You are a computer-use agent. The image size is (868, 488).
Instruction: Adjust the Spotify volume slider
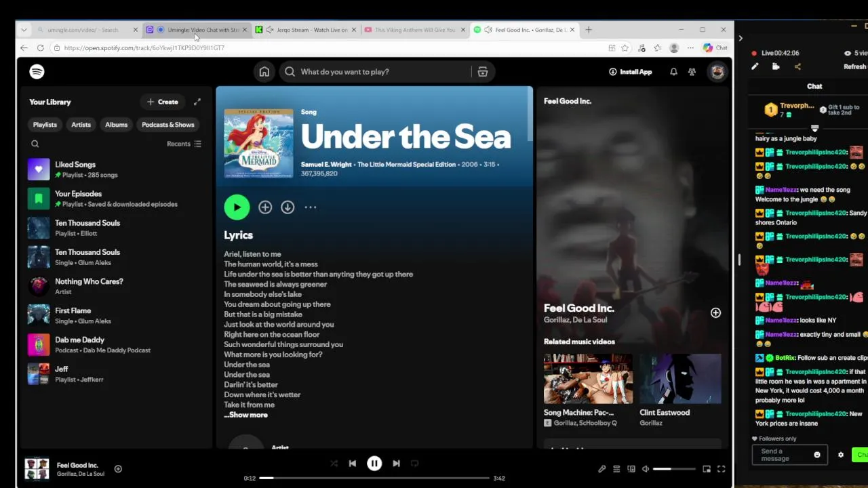click(674, 469)
